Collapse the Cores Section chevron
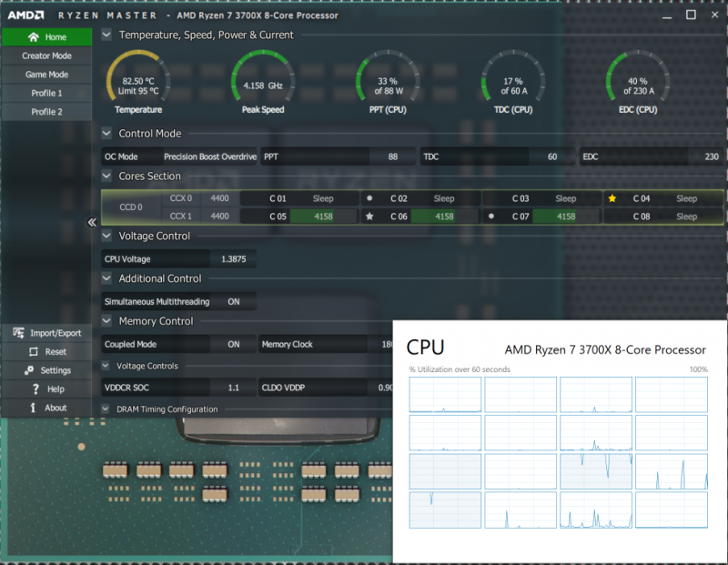This screenshot has height=565, width=728. tap(106, 176)
